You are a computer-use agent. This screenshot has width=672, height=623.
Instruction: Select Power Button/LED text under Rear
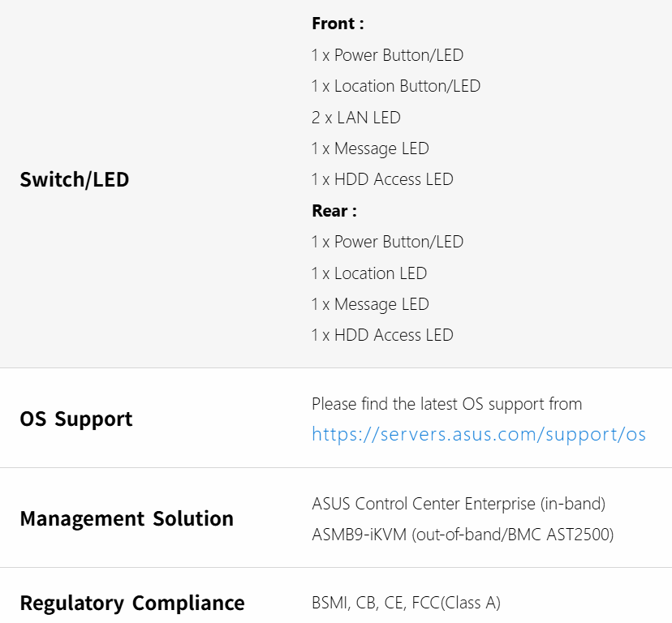(x=387, y=243)
